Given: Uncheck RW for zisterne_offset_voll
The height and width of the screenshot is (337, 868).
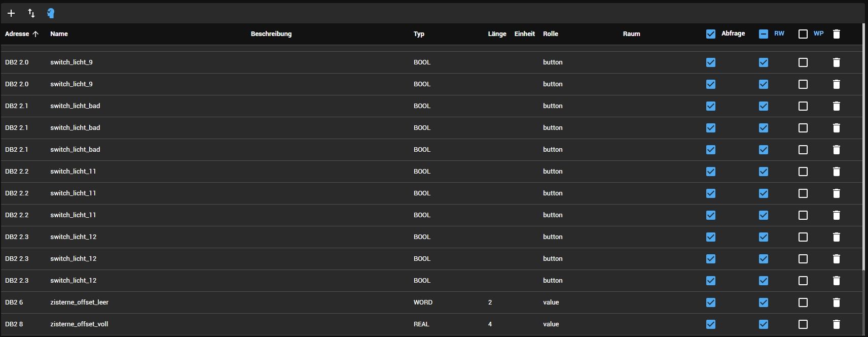Looking at the screenshot, I should click(x=764, y=324).
